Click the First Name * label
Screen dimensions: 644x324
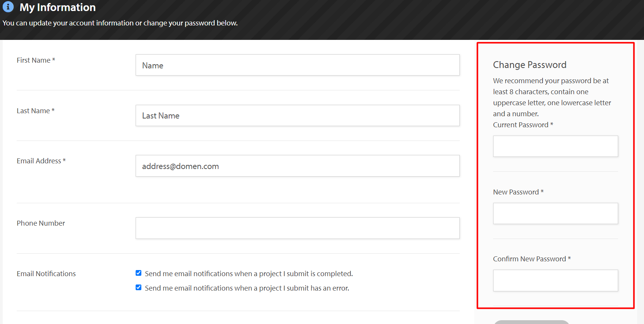pyautogui.click(x=36, y=60)
